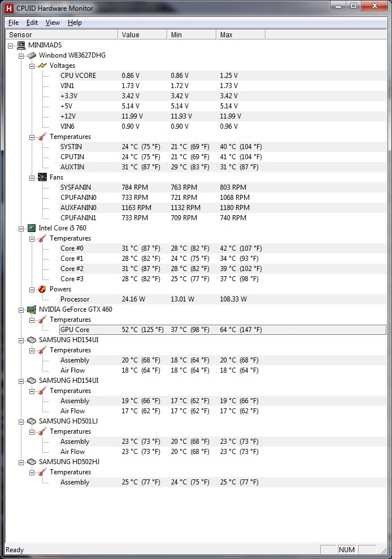The width and height of the screenshot is (392, 559).
Task: Open the Edit menu
Action: coord(32,23)
